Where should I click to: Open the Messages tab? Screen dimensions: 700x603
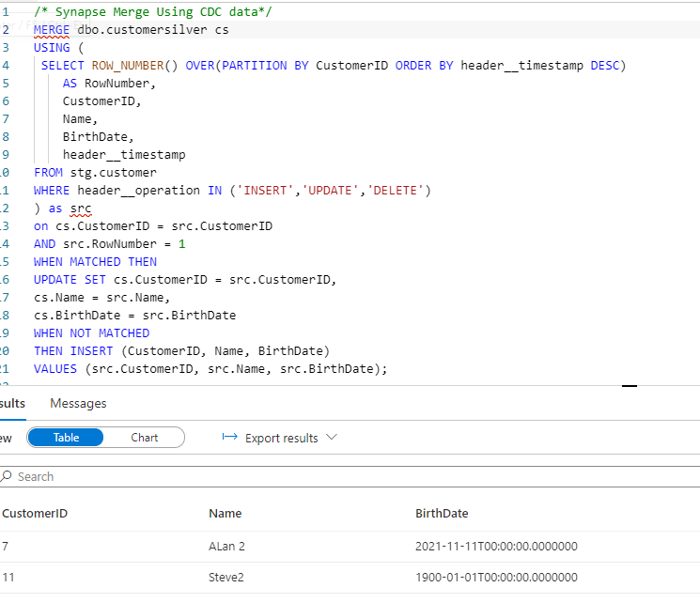pos(78,403)
